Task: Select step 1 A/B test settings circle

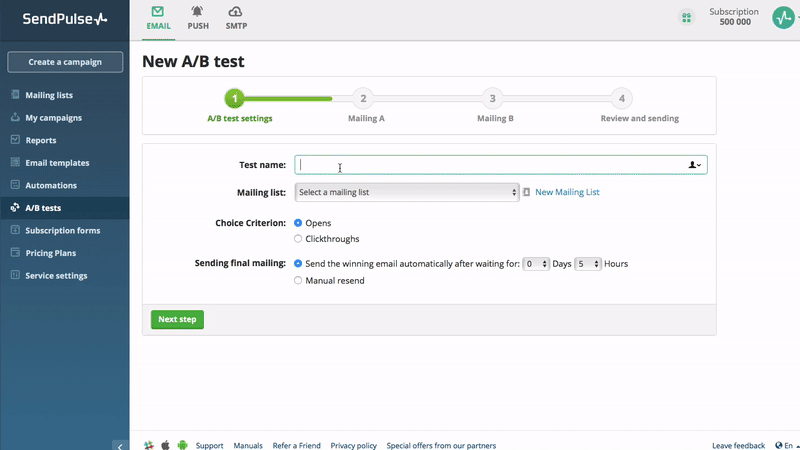Action: 235,98
